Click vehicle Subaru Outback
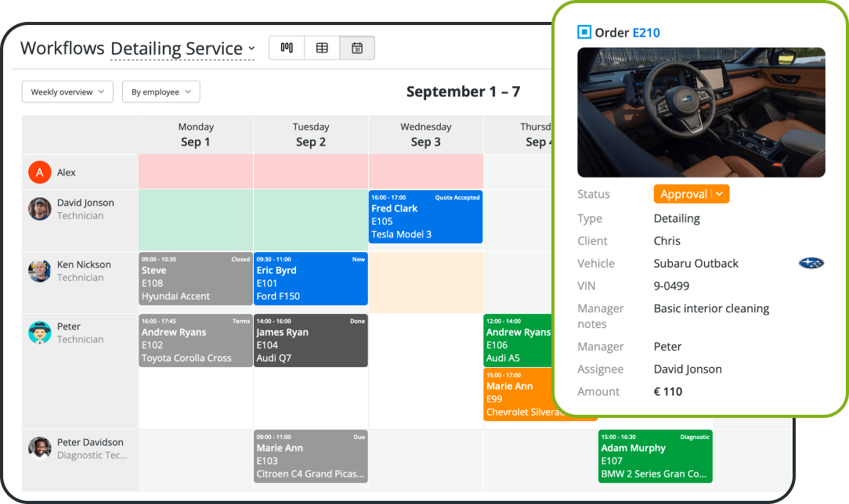 pos(695,264)
